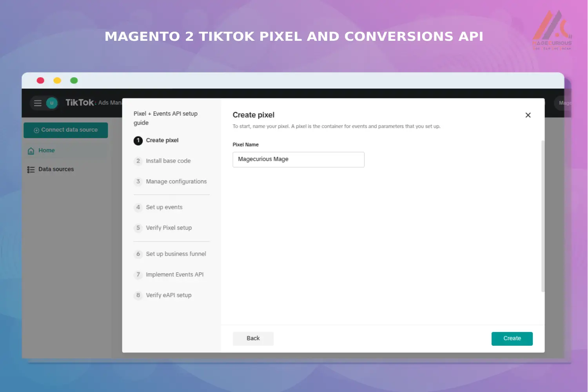
Task: Open Data sources via its list icon
Action: (31, 169)
